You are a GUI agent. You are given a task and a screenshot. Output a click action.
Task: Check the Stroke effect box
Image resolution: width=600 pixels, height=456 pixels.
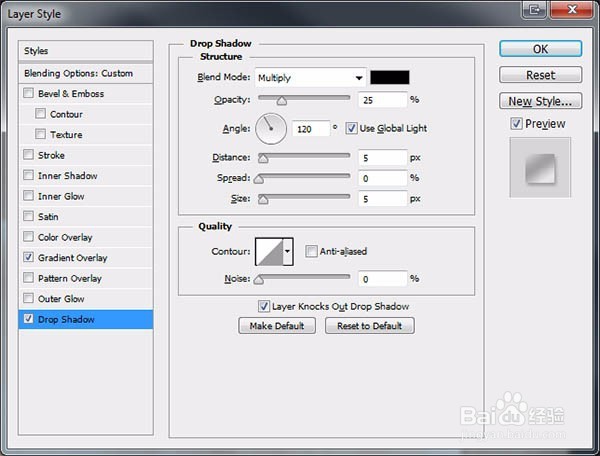tap(28, 155)
